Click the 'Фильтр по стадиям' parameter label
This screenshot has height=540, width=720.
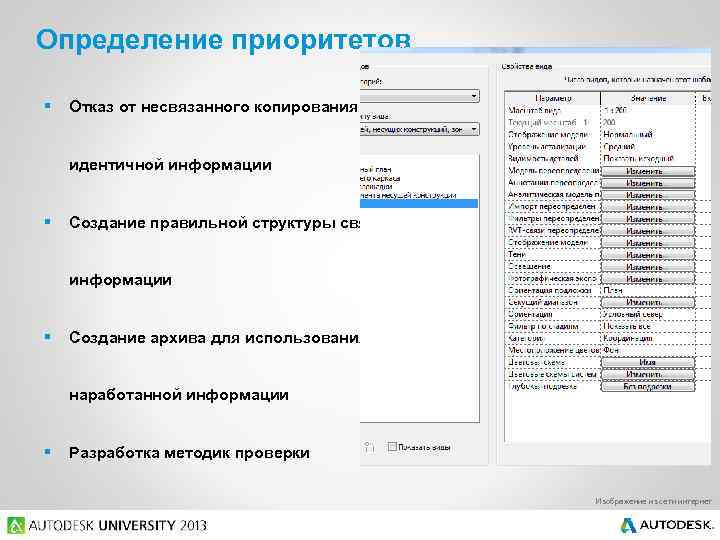coord(543,326)
